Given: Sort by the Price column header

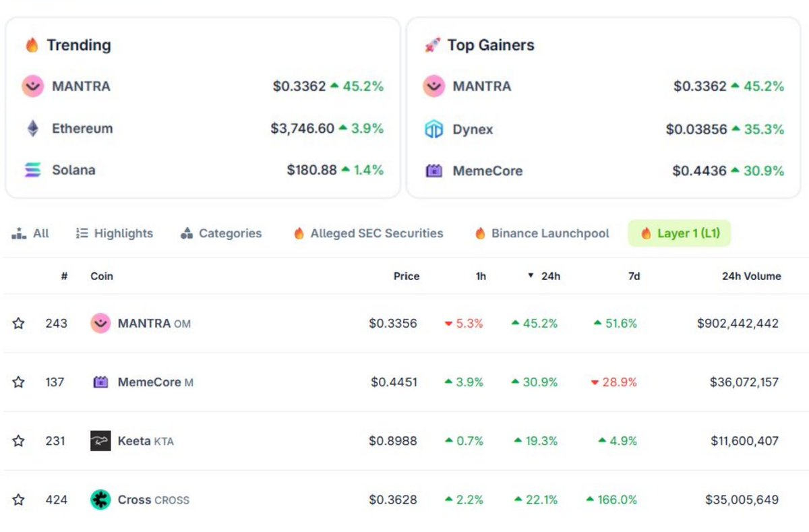Looking at the screenshot, I should (407, 276).
